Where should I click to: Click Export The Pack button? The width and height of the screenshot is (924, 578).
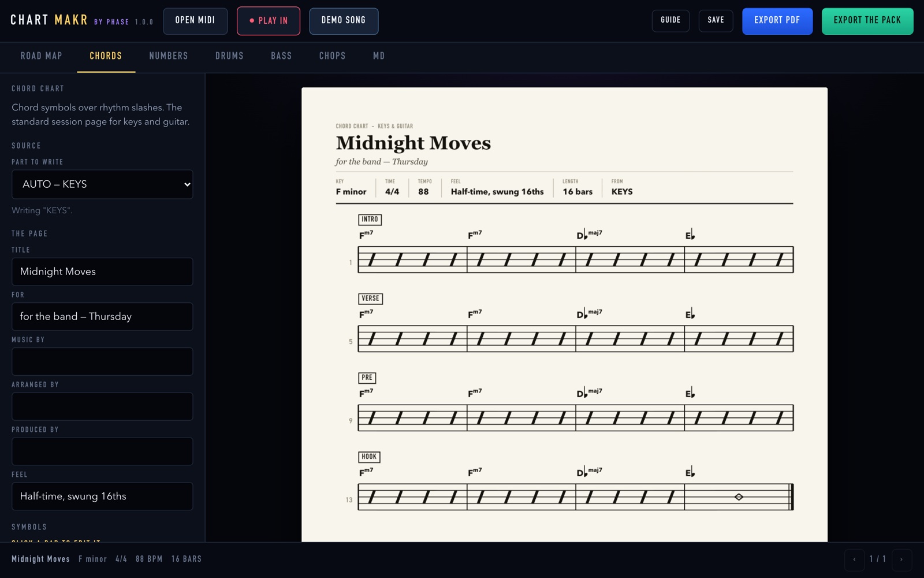click(x=867, y=21)
